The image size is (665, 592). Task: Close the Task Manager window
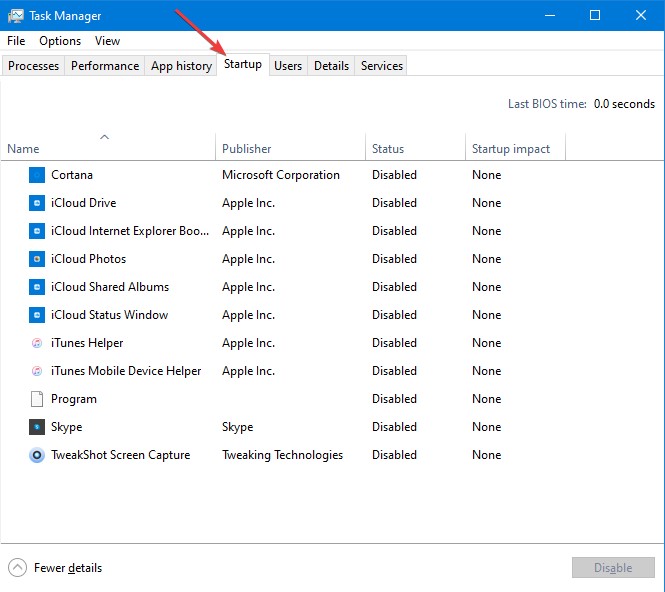pyautogui.click(x=641, y=15)
